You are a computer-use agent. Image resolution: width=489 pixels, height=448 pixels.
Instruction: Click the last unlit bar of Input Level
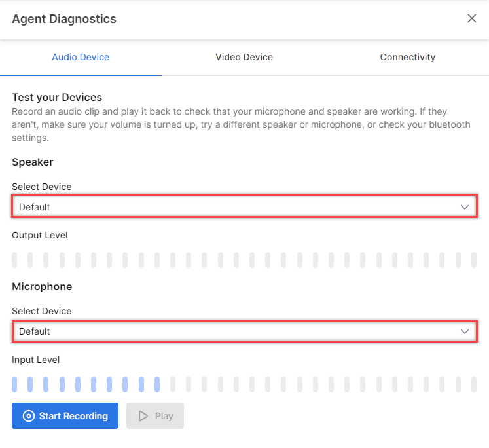click(474, 384)
